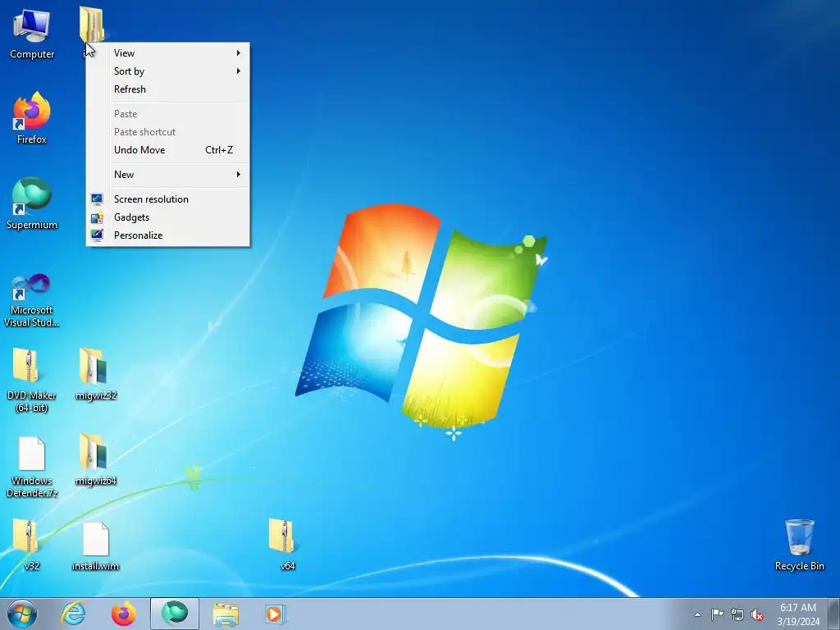Select the v64 zipped folder
This screenshot has width=840, height=630.
(283, 544)
